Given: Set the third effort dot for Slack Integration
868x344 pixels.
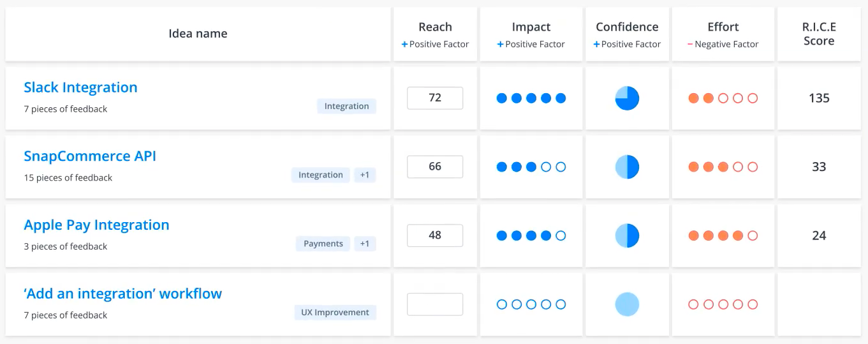Looking at the screenshot, I should click(x=723, y=98).
